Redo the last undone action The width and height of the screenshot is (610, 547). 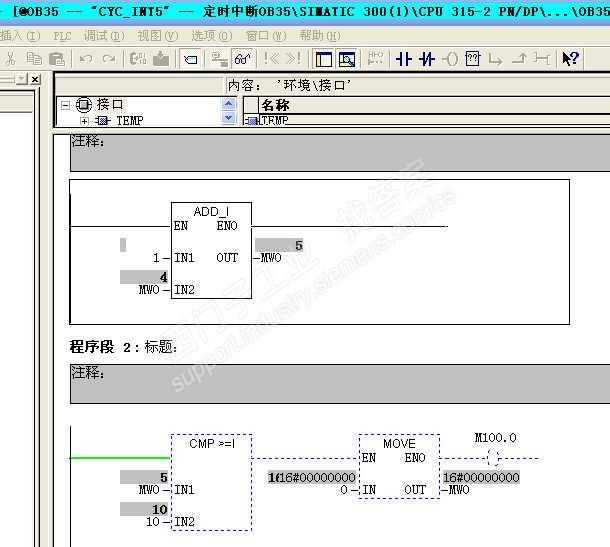click(x=109, y=59)
